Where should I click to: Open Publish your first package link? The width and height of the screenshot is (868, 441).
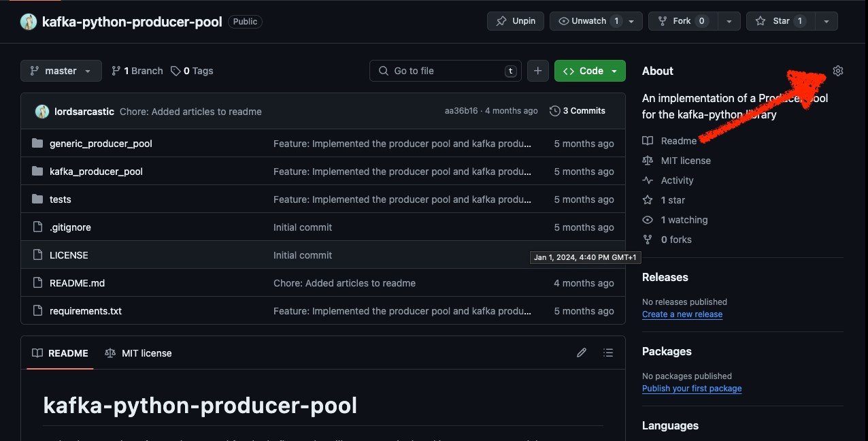tap(692, 389)
